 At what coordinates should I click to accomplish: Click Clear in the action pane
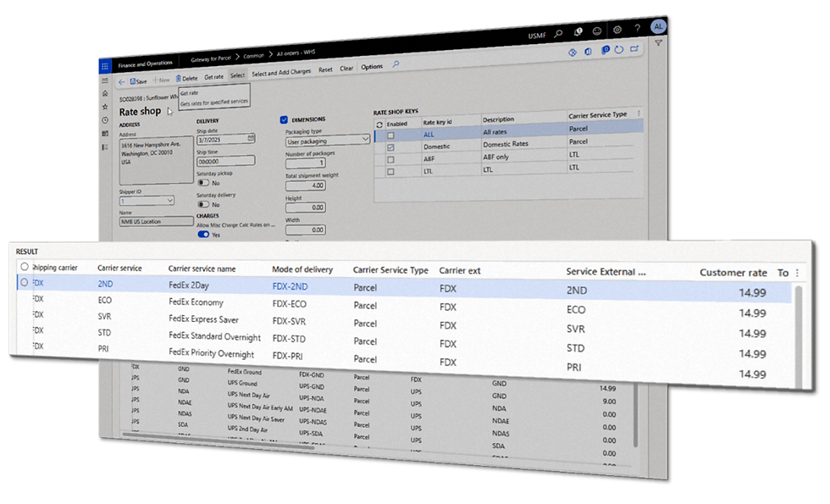pyautogui.click(x=346, y=69)
